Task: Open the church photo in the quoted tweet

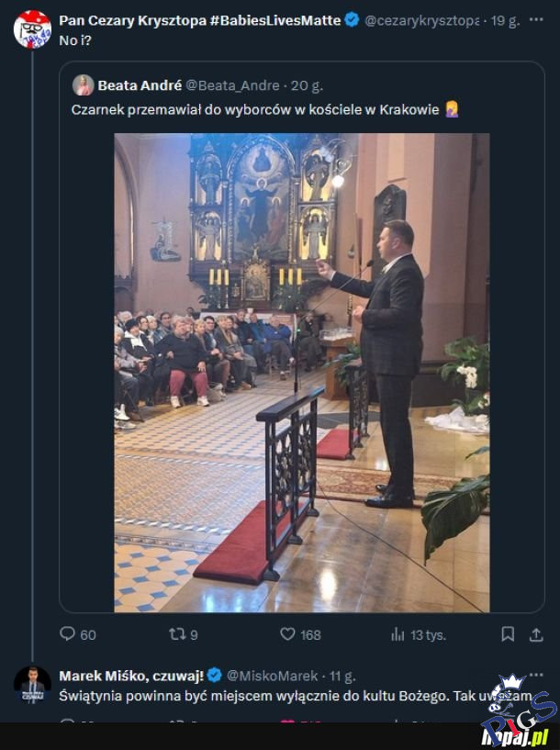Action: coord(301,372)
